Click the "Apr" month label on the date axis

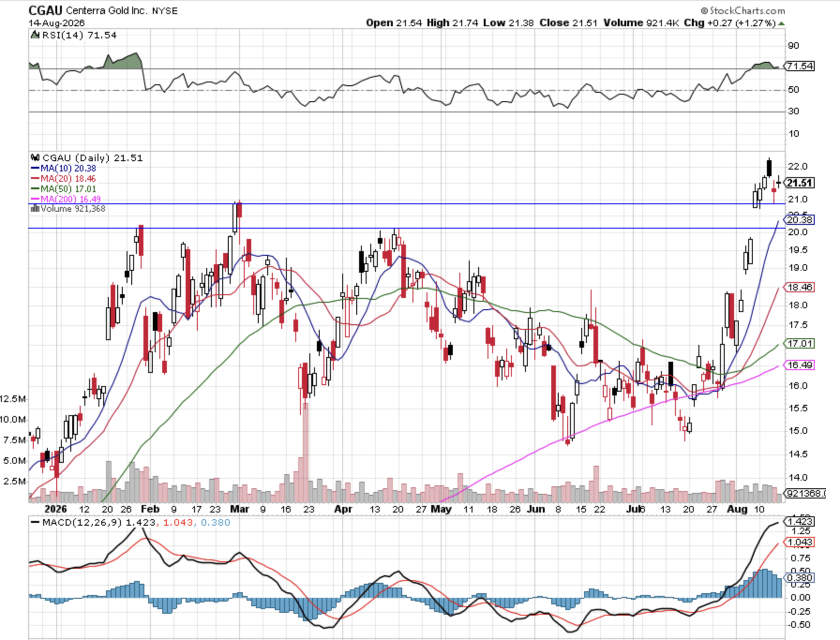[x=343, y=509]
